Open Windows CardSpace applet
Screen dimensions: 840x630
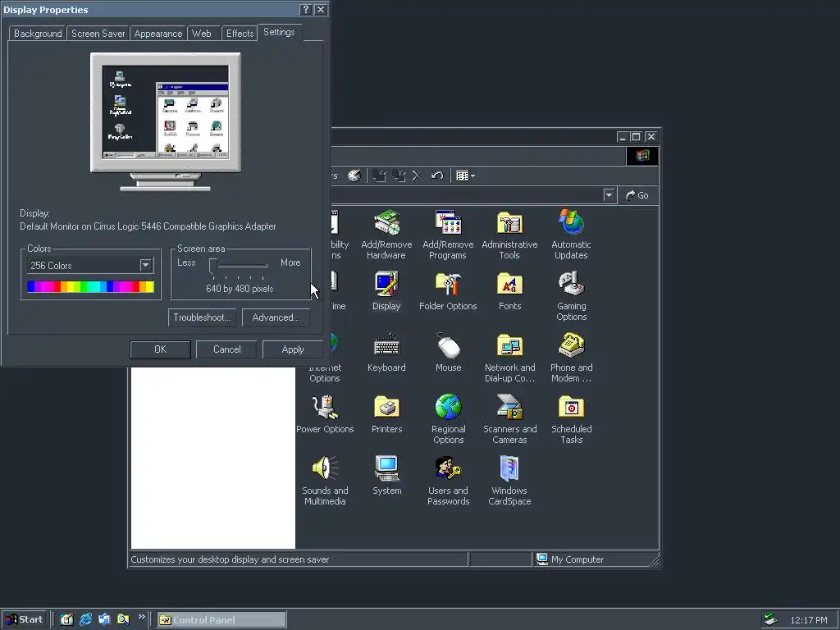pyautogui.click(x=509, y=481)
